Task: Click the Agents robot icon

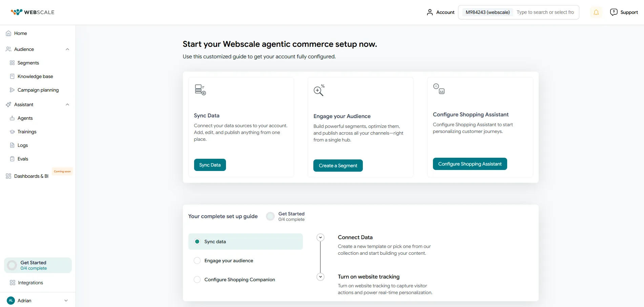Action: pyautogui.click(x=12, y=118)
